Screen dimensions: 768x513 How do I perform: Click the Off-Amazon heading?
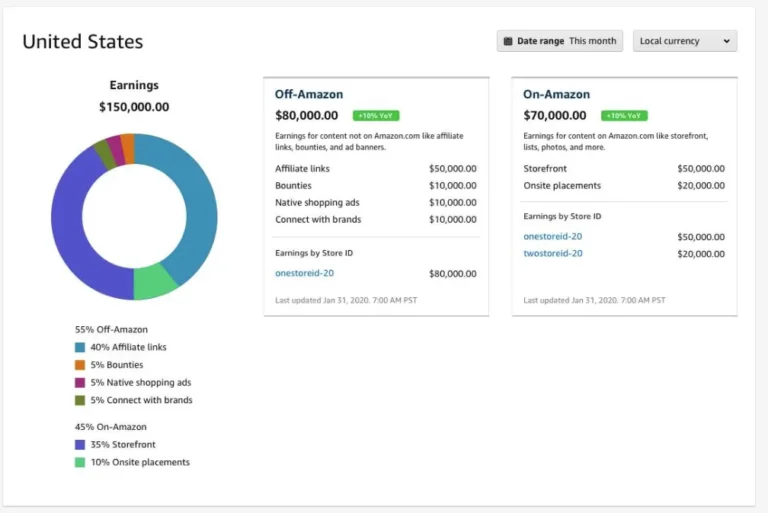click(309, 94)
